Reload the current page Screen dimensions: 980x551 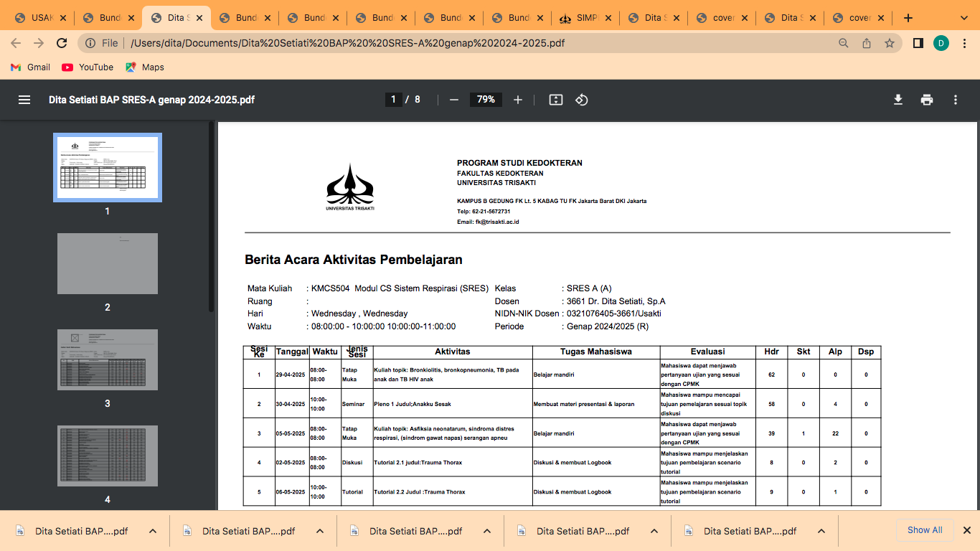(62, 43)
